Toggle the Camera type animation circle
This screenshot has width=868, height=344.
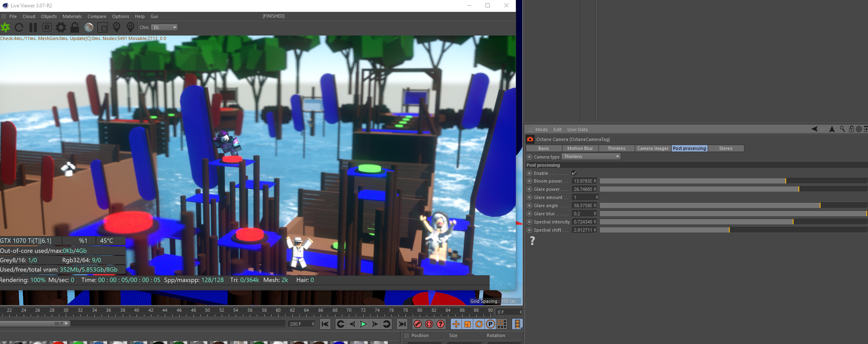529,157
